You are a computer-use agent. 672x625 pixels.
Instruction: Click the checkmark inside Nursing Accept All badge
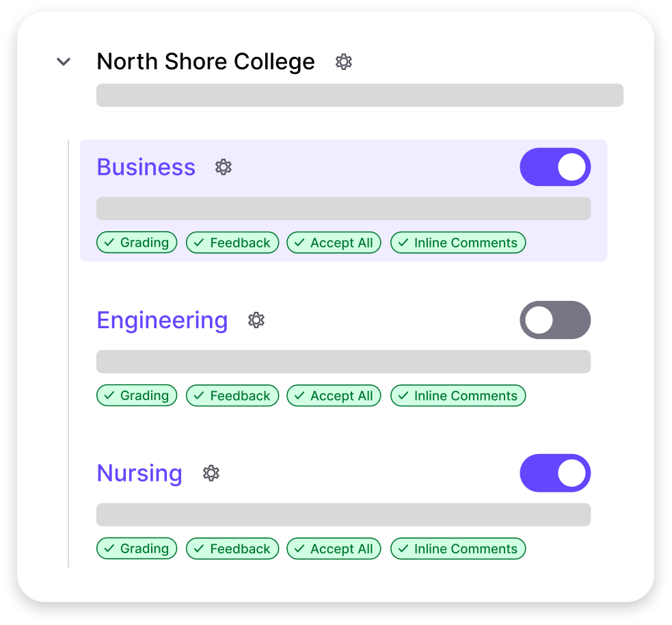299,548
